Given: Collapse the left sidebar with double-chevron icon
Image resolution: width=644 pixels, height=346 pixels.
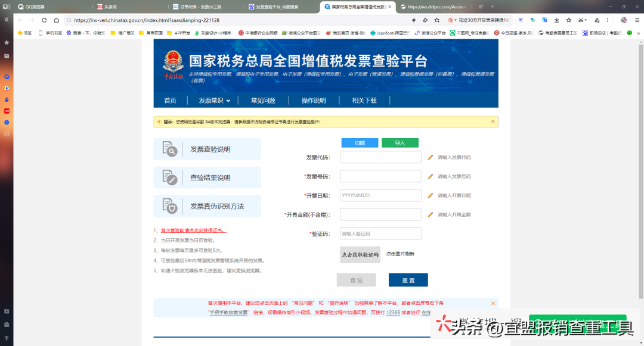Looking at the screenshot, I should pyautogui.click(x=7, y=19).
